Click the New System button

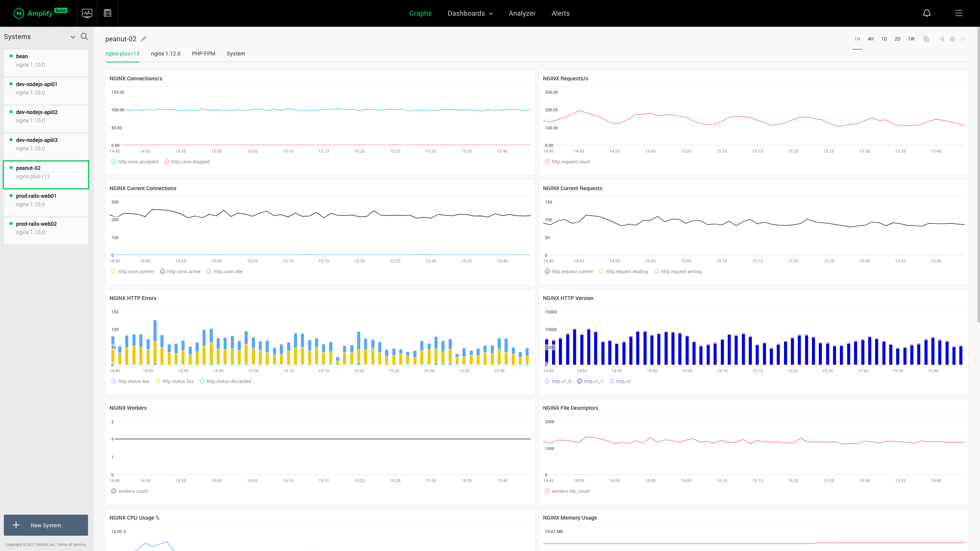coord(46,525)
